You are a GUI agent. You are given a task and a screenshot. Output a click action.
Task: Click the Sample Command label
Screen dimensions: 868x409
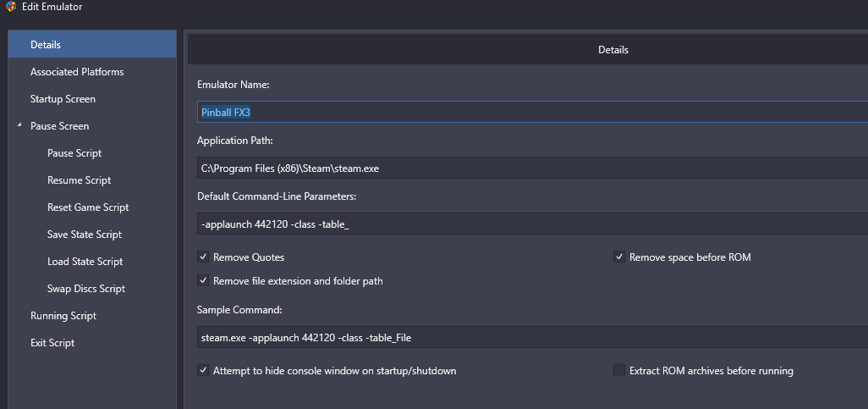pyautogui.click(x=239, y=310)
